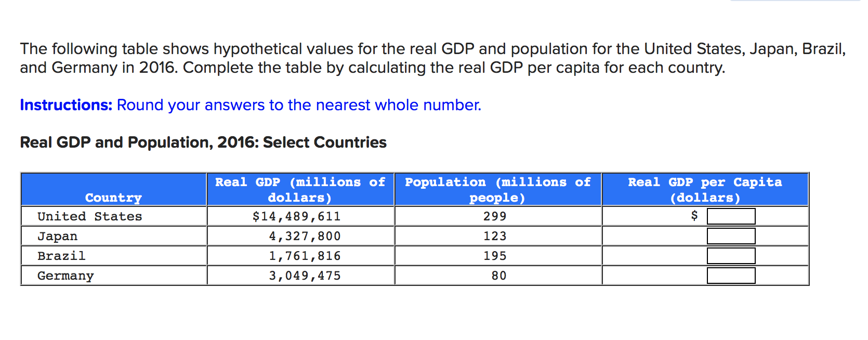
Task: Click the Japan GDP per capita input box
Action: 730,236
